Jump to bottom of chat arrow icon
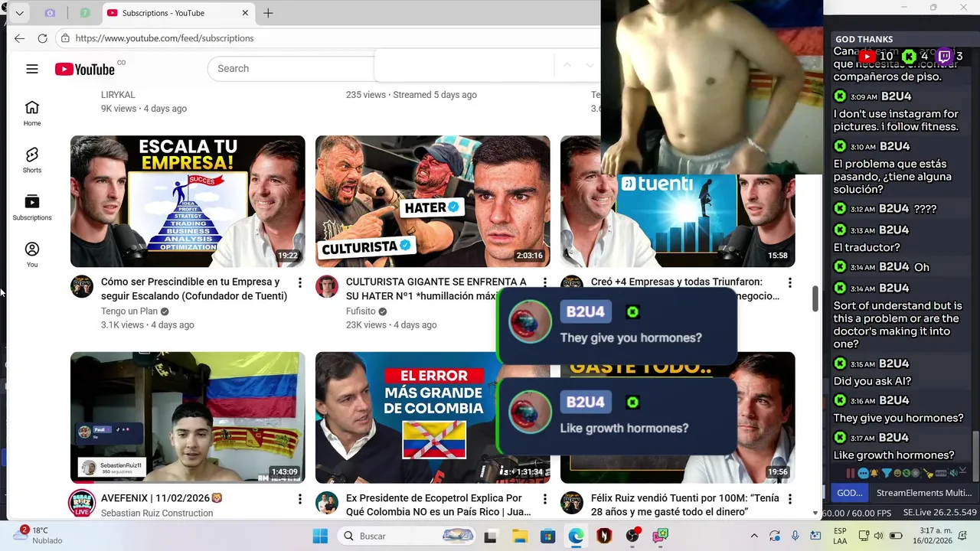 (x=963, y=470)
